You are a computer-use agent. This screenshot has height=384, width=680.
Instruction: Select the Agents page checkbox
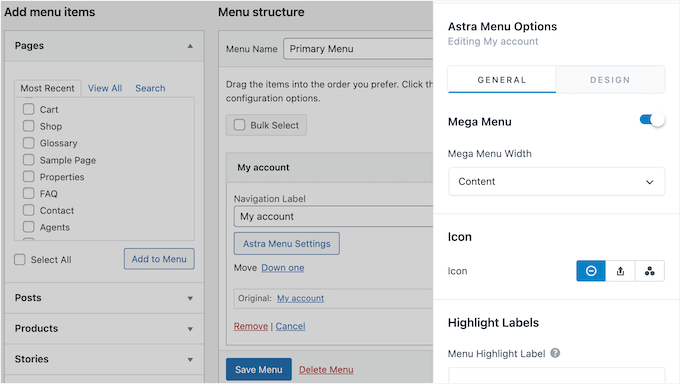[29, 227]
